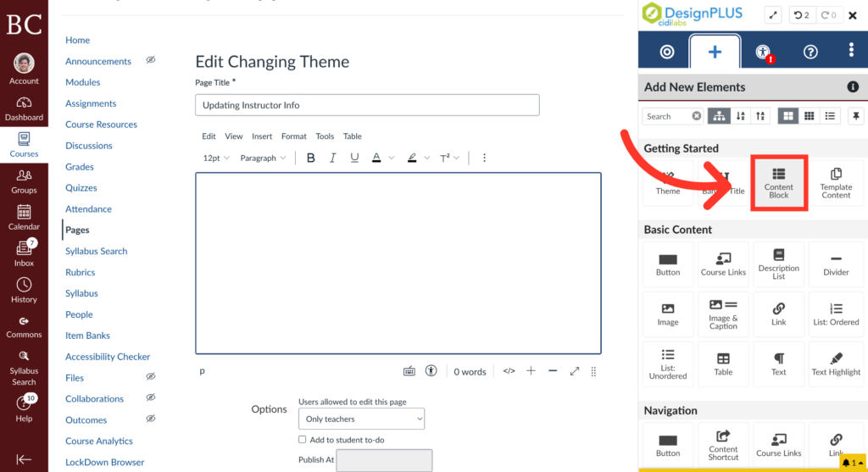The width and height of the screenshot is (868, 472).
Task: Open the Accessibility Checker course link
Action: click(x=108, y=357)
